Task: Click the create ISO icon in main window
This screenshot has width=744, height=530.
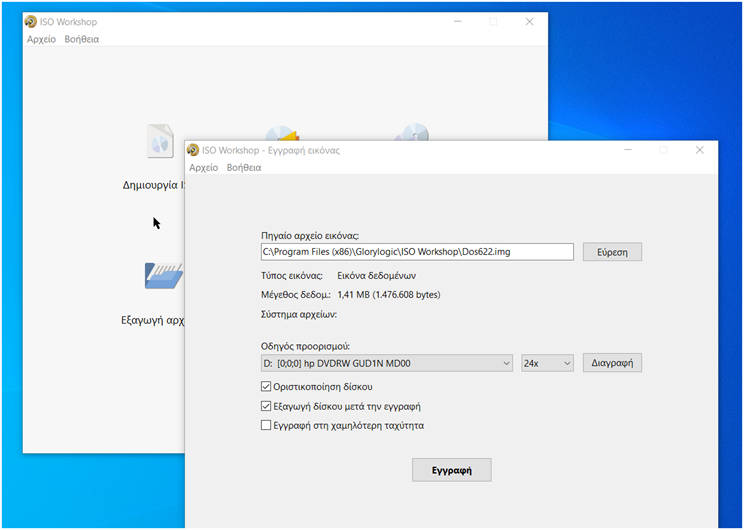Action: coord(160,141)
